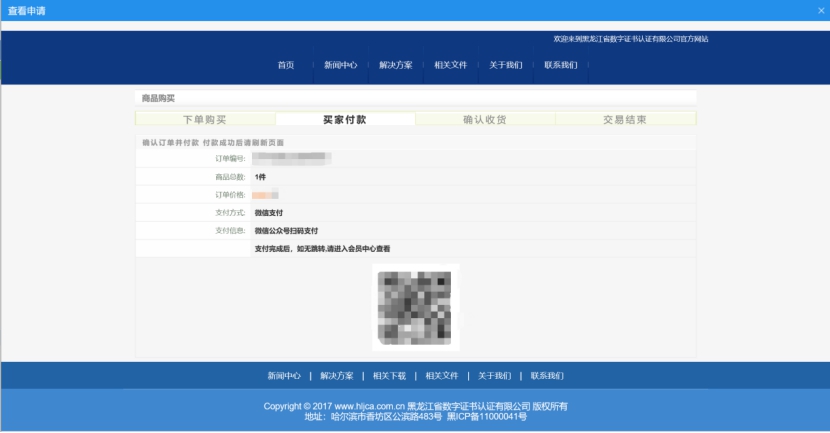
Task: Click 相关文件 link in the footer
Action: [442, 376]
